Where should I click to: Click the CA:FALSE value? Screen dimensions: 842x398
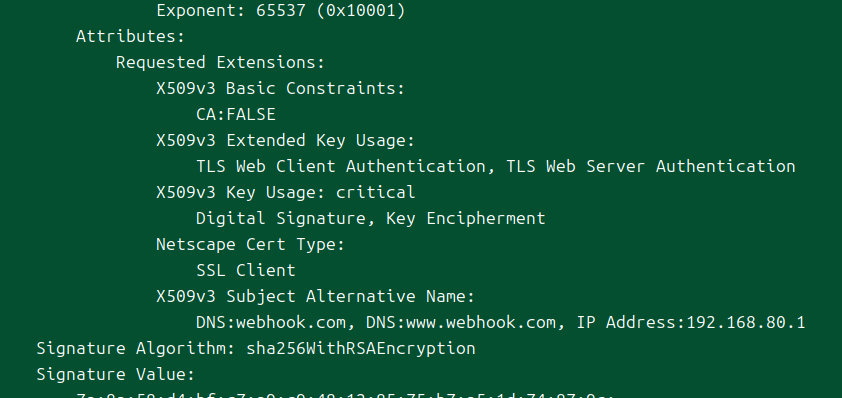pos(236,114)
